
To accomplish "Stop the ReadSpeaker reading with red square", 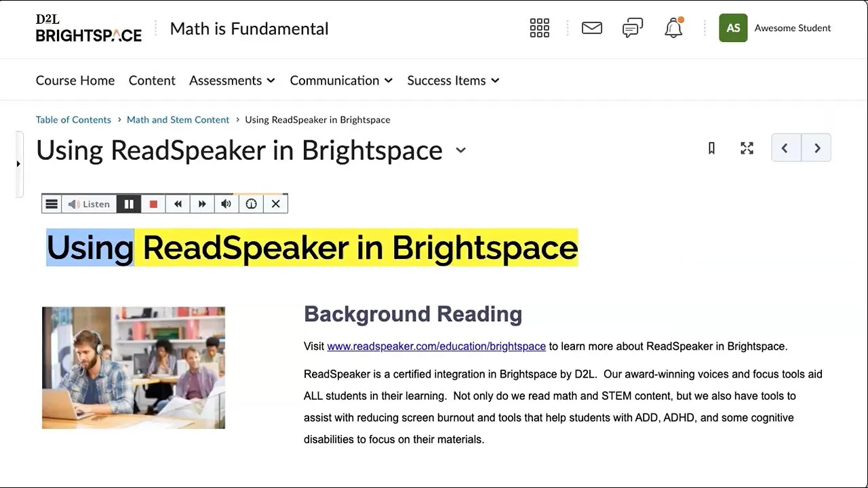I will pyautogui.click(x=153, y=204).
